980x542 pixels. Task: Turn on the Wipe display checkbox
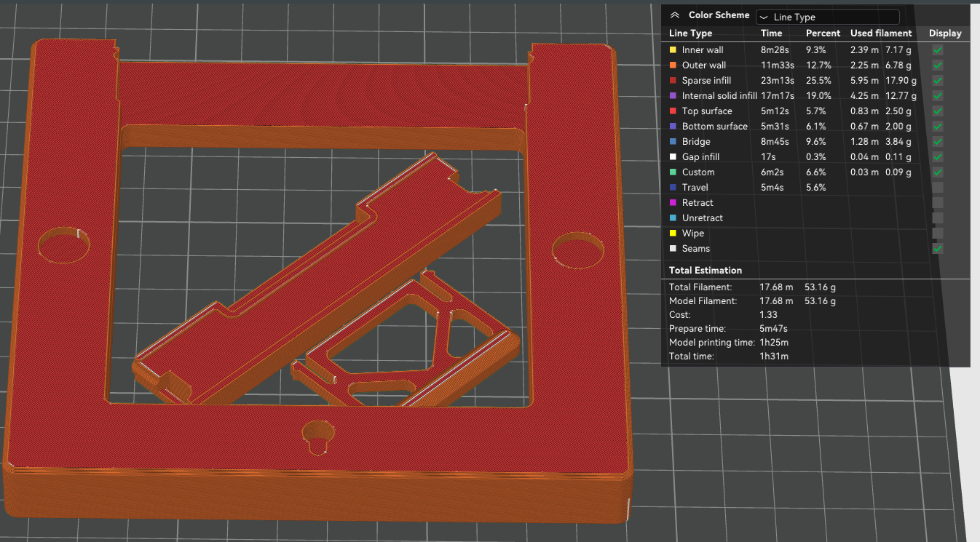click(938, 234)
